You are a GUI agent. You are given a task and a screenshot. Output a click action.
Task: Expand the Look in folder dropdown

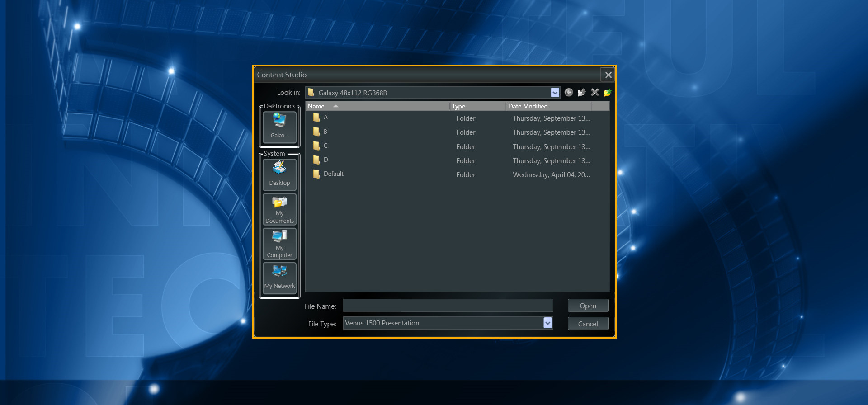pyautogui.click(x=555, y=93)
